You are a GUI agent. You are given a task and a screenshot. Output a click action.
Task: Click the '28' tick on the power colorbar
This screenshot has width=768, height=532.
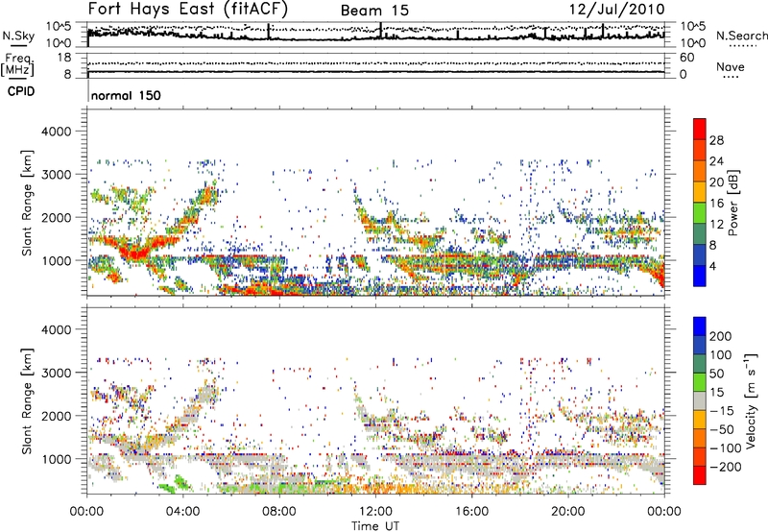(x=716, y=140)
